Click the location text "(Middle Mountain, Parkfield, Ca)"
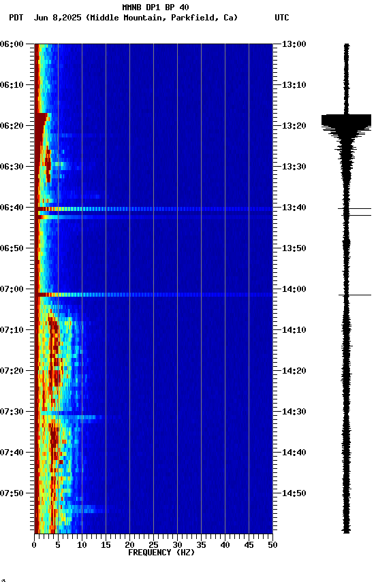Screen dimensions: 376x588 coord(161,18)
